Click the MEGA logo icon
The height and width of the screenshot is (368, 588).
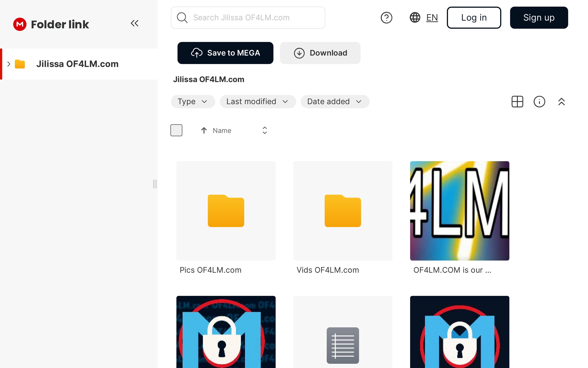[20, 24]
